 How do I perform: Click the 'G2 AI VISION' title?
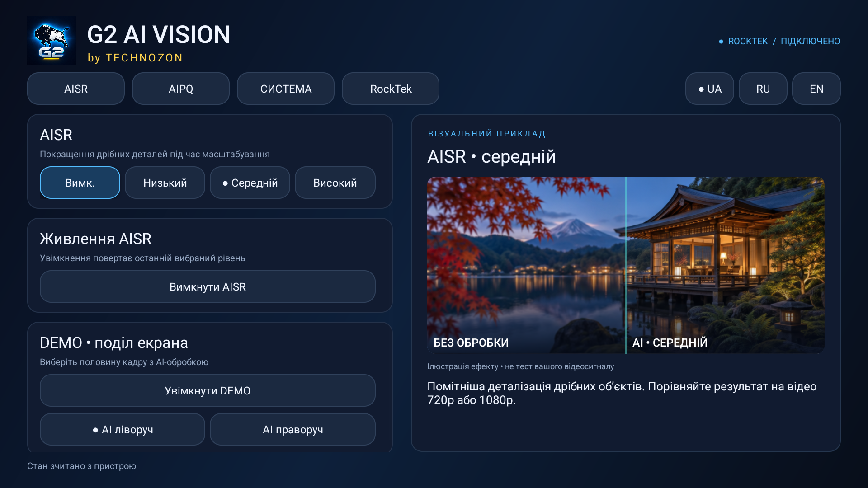[159, 34]
